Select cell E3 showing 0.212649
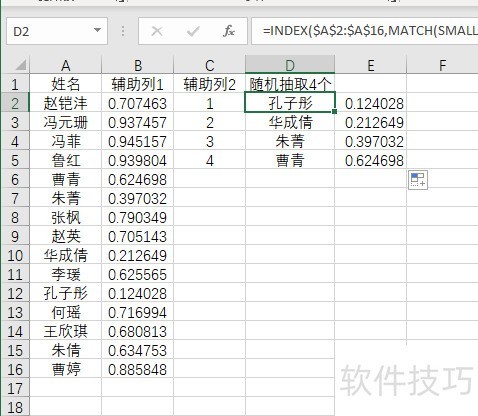478x416 pixels. point(371,122)
